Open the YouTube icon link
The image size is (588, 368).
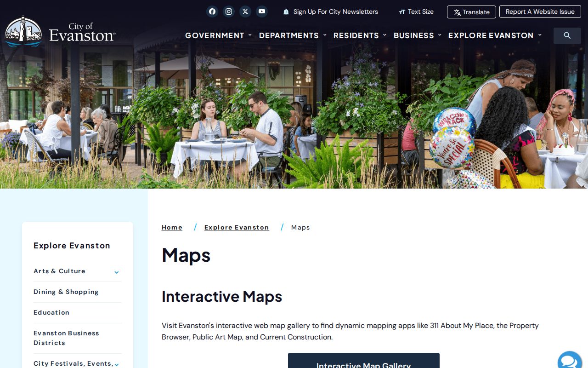[x=262, y=11]
